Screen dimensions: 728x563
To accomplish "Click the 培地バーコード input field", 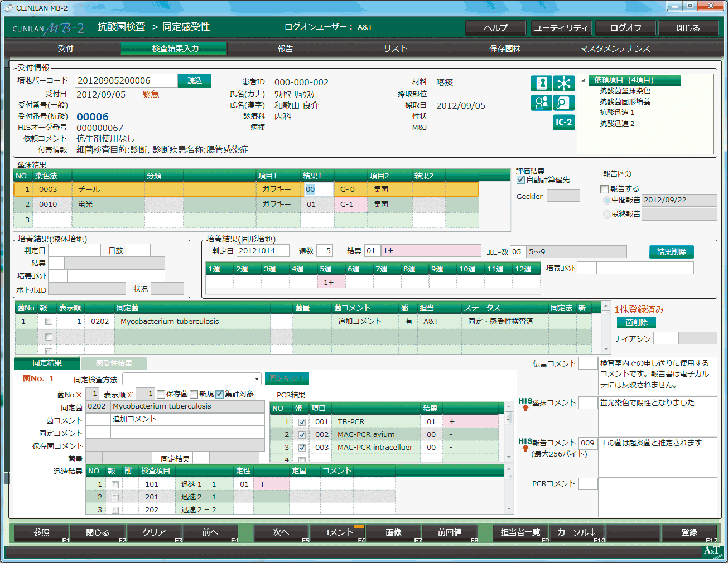I will pyautogui.click(x=126, y=81).
